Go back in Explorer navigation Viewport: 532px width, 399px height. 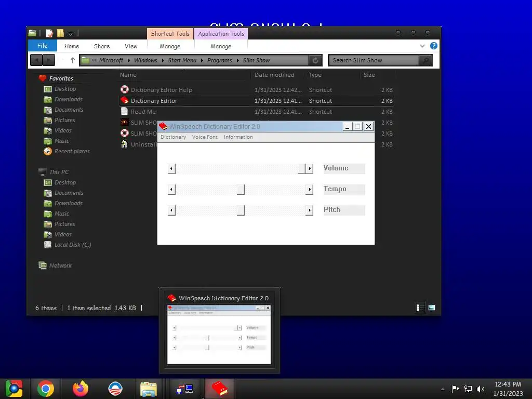36,60
